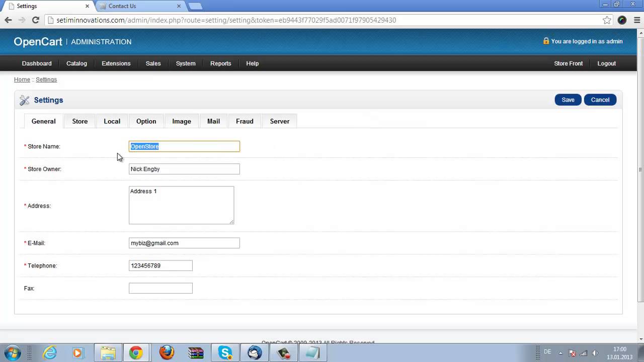Open the Catalog menu

pyautogui.click(x=76, y=63)
